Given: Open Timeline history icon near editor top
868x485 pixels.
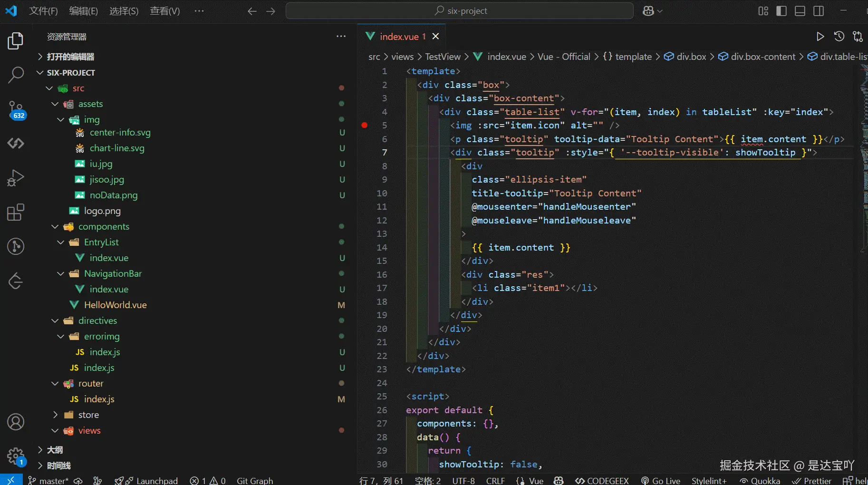Looking at the screenshot, I should (839, 36).
